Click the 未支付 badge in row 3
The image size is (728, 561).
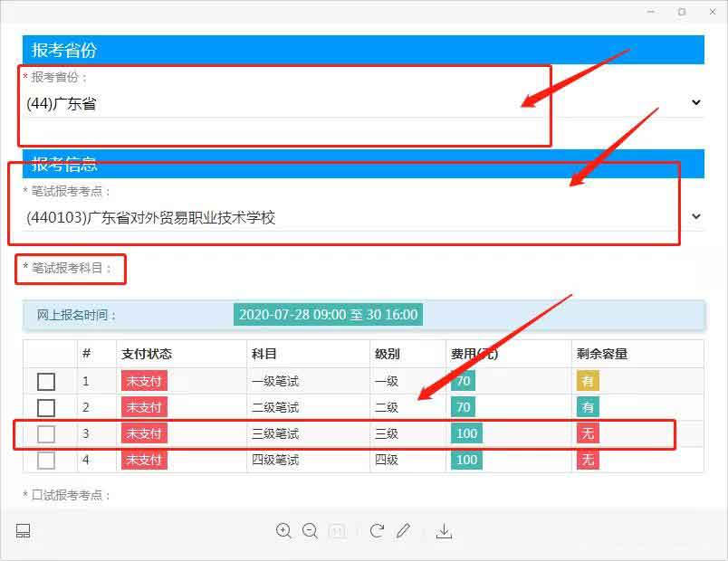tap(144, 434)
